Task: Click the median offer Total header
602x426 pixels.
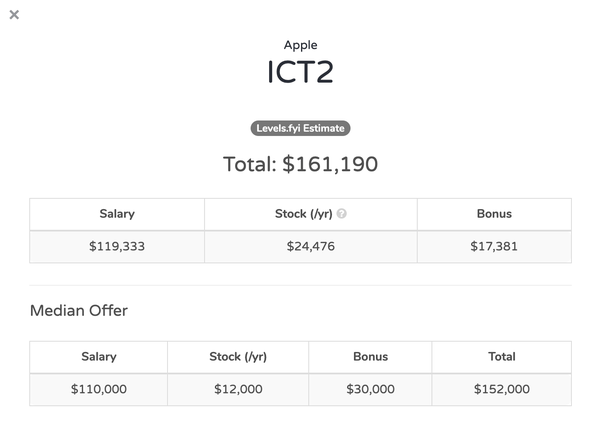Action: (x=502, y=357)
